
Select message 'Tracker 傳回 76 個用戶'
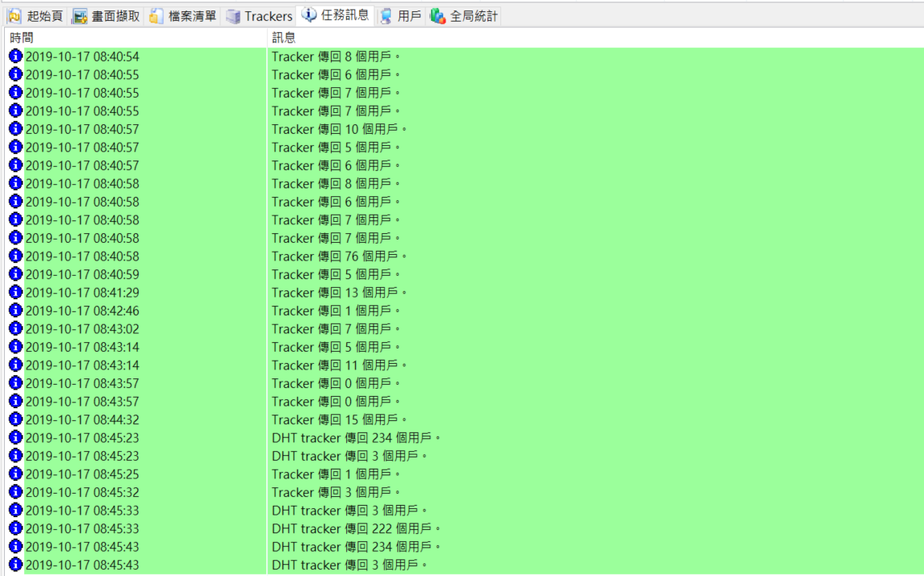click(340, 257)
